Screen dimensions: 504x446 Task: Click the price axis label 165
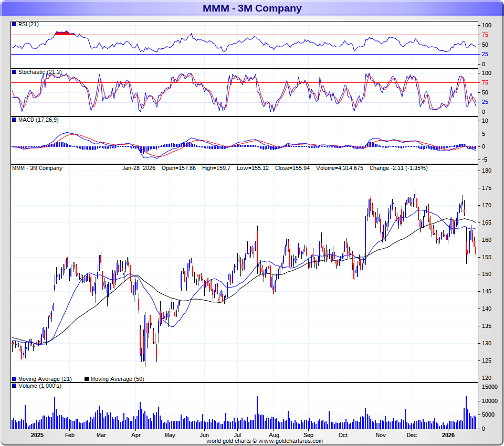click(487, 222)
